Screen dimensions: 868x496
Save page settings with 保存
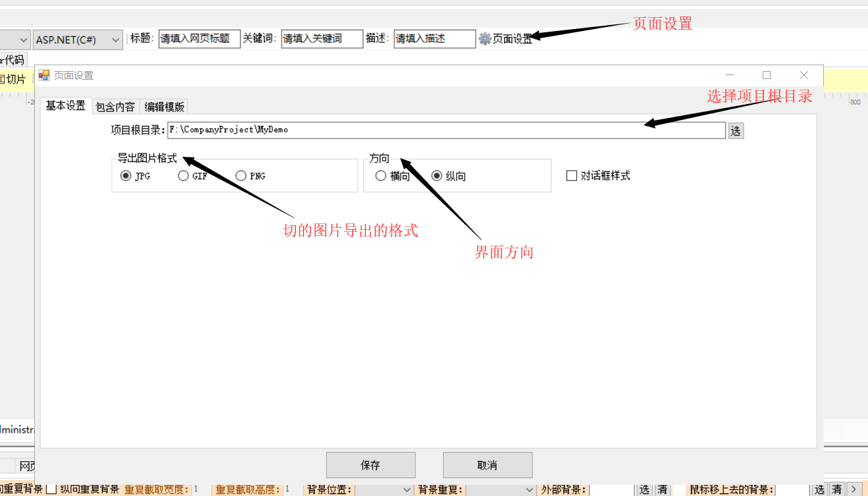(x=370, y=465)
